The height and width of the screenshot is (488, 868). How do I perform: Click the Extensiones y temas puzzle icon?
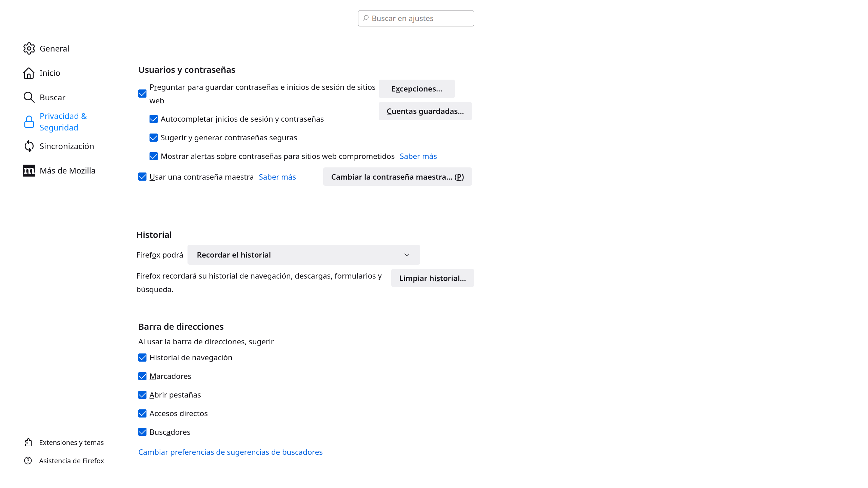click(x=28, y=442)
